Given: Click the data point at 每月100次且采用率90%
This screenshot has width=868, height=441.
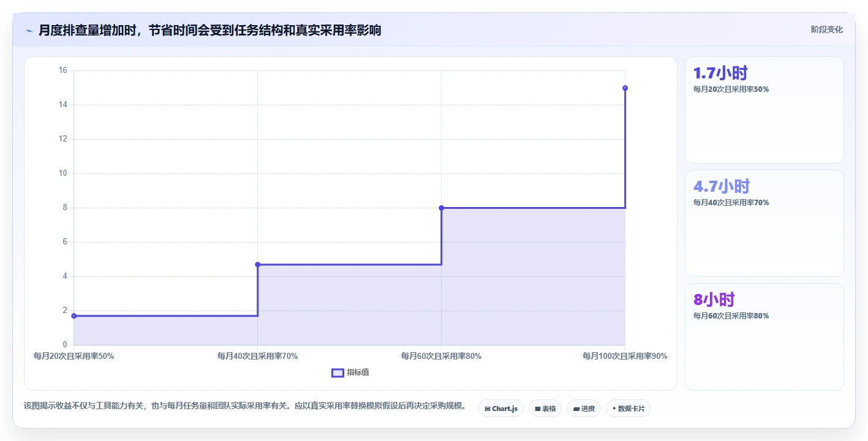Looking at the screenshot, I should click(625, 88).
